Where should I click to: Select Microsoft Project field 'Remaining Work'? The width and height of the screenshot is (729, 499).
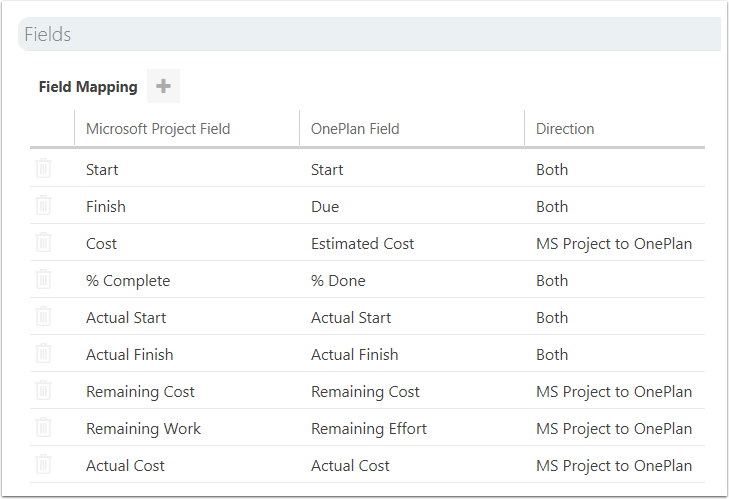[x=144, y=429]
